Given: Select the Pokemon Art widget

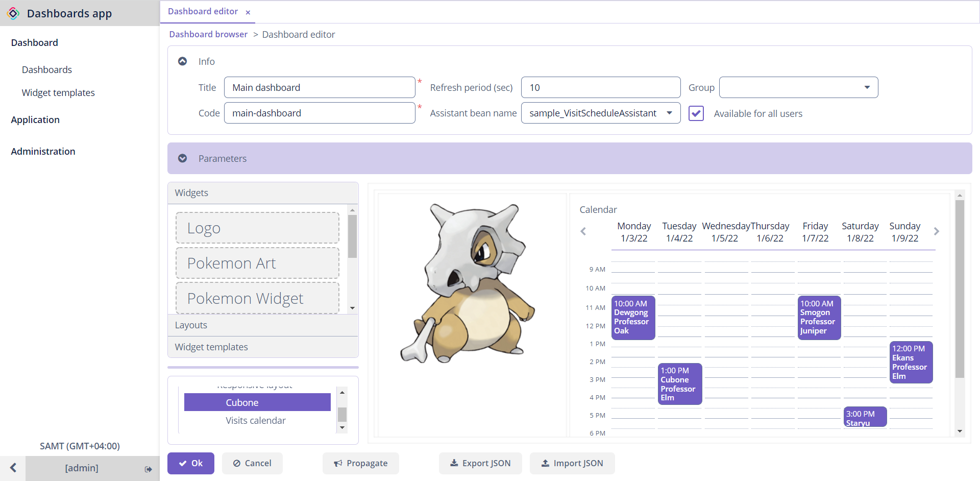Looking at the screenshot, I should 257,263.
